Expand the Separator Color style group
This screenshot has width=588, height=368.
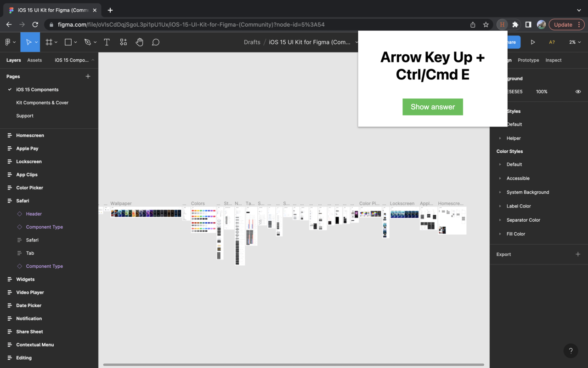(500, 220)
